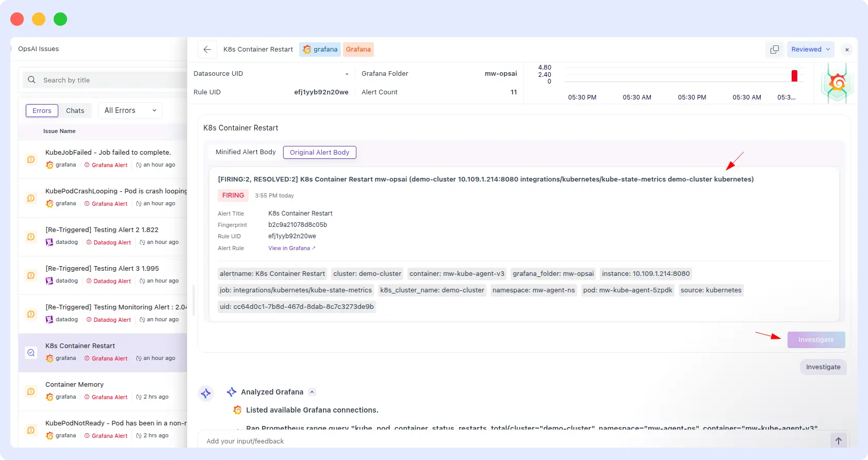
Task: Click the Grafana hexagon logo thumbnail
Action: [837, 83]
